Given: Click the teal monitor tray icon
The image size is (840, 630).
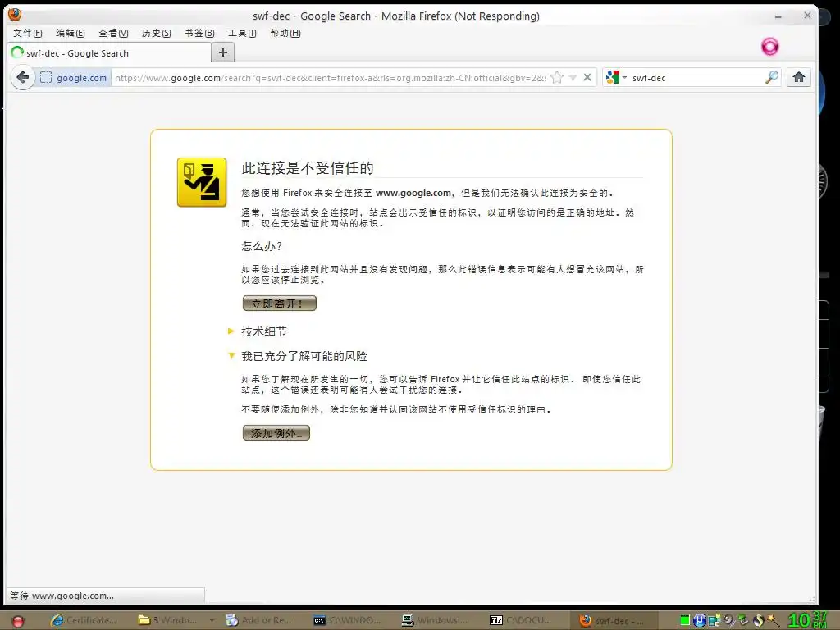Looking at the screenshot, I should click(714, 620).
